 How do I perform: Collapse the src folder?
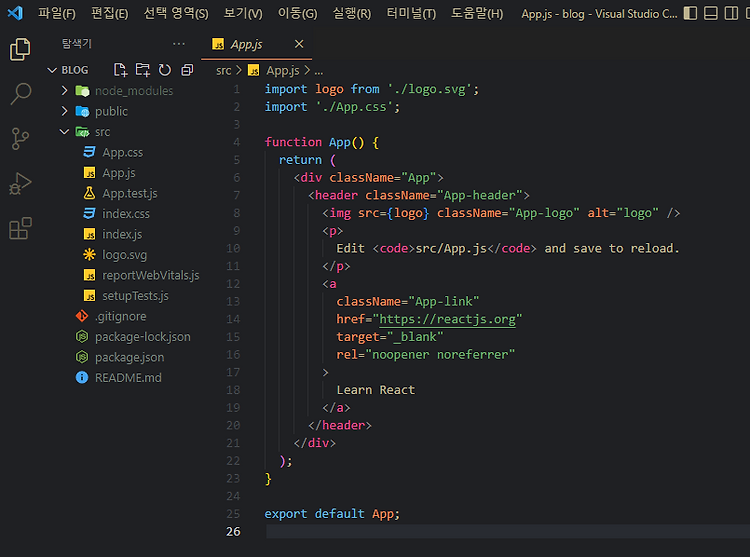[65, 131]
